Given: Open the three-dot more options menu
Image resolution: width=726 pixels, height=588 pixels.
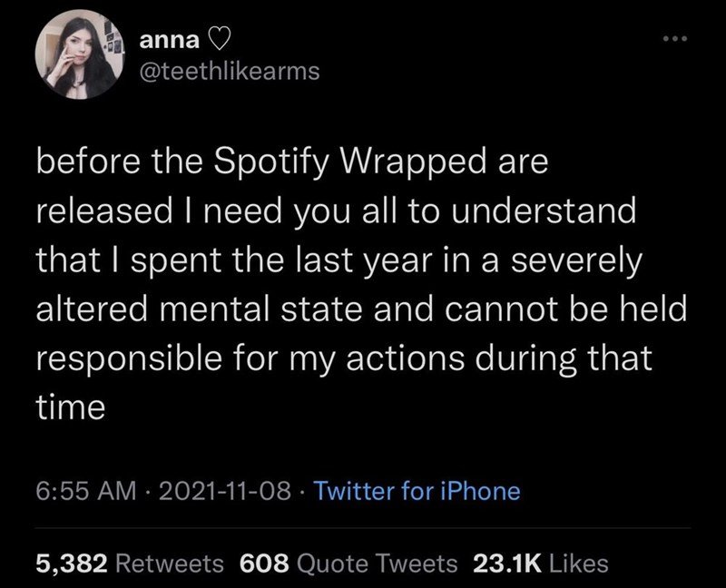Looking at the screenshot, I should pyautogui.click(x=675, y=39).
